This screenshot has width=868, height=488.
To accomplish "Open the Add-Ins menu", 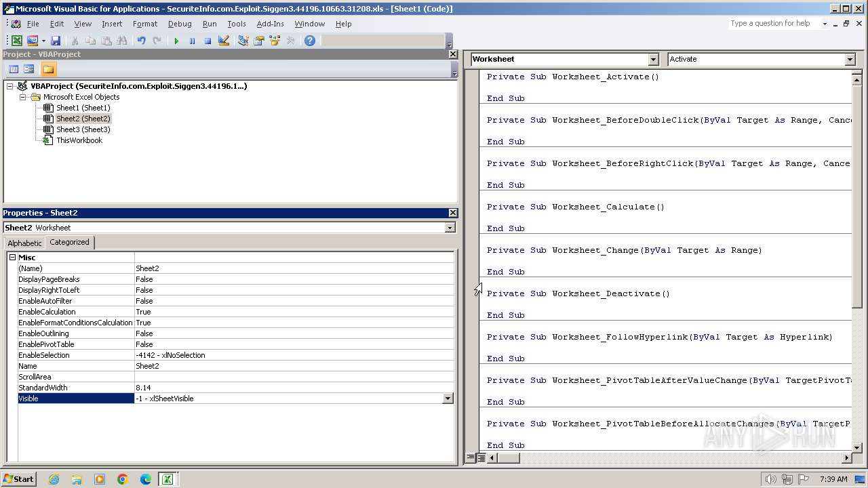I will [270, 24].
